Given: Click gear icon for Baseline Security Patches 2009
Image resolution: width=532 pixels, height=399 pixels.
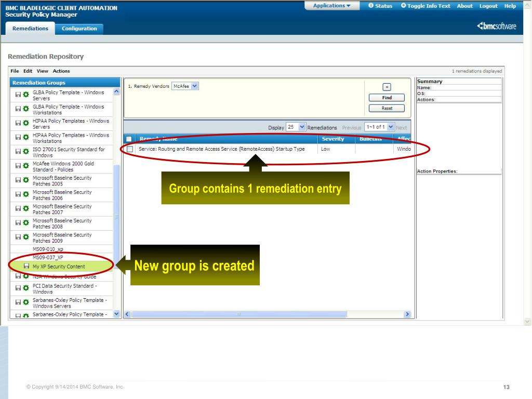Looking at the screenshot, I should [x=26, y=237].
